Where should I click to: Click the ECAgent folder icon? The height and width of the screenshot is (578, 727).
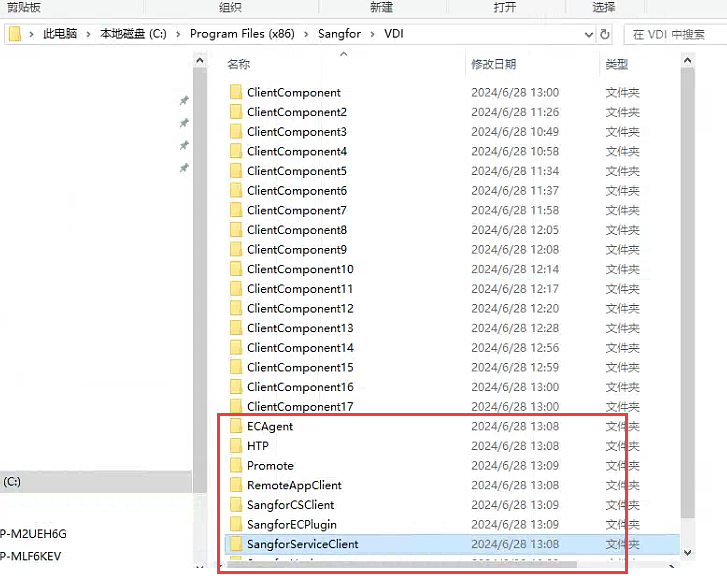click(x=236, y=426)
